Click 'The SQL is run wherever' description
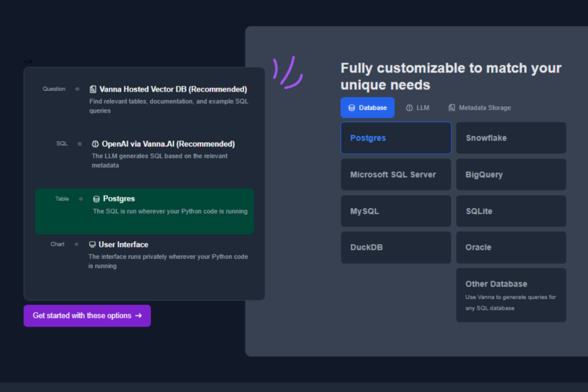 click(170, 211)
